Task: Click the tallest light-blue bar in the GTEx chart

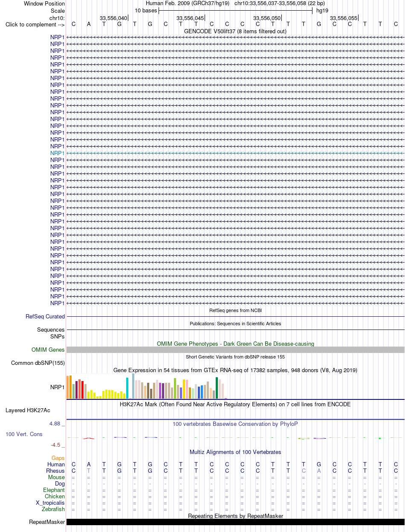Action: 133,386
